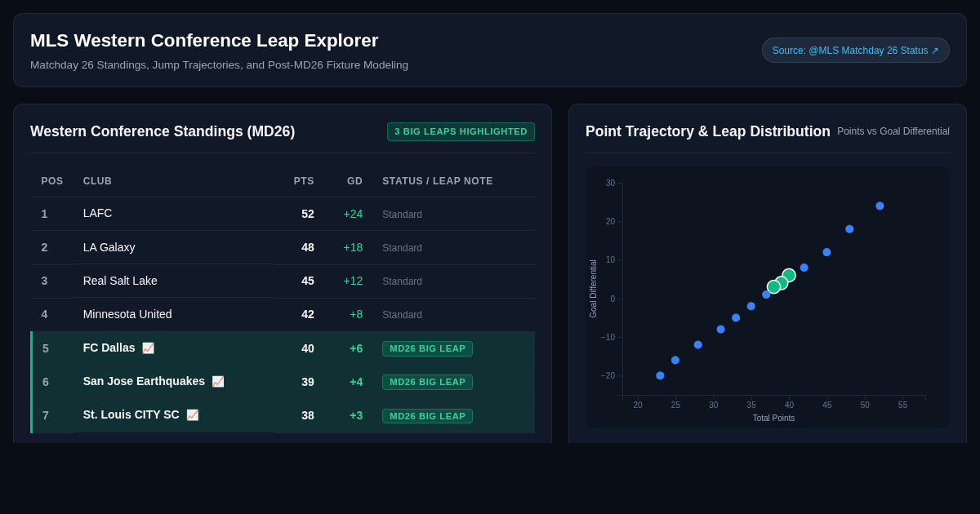980x514 pixels.
Task: Click the Goal Differential axis label
Action: point(594,289)
